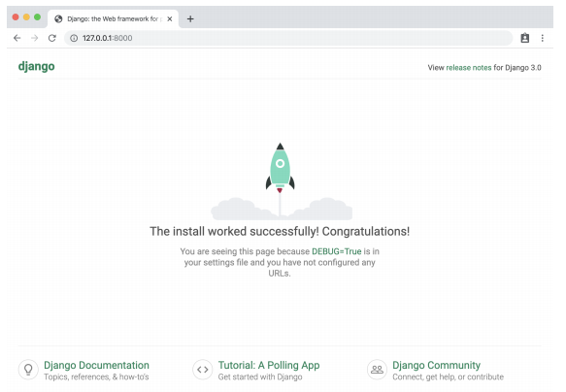Click 'for Django 3.0' text
Image resolution: width=566 pixels, height=392 pixels.
(x=517, y=68)
